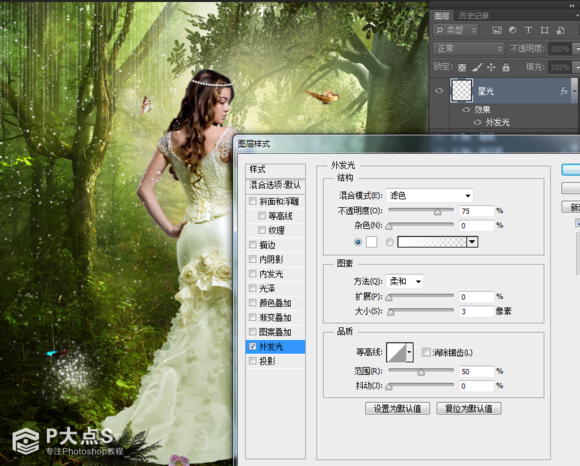
Task: Click the adjustment layer filter icon
Action: click(512, 30)
